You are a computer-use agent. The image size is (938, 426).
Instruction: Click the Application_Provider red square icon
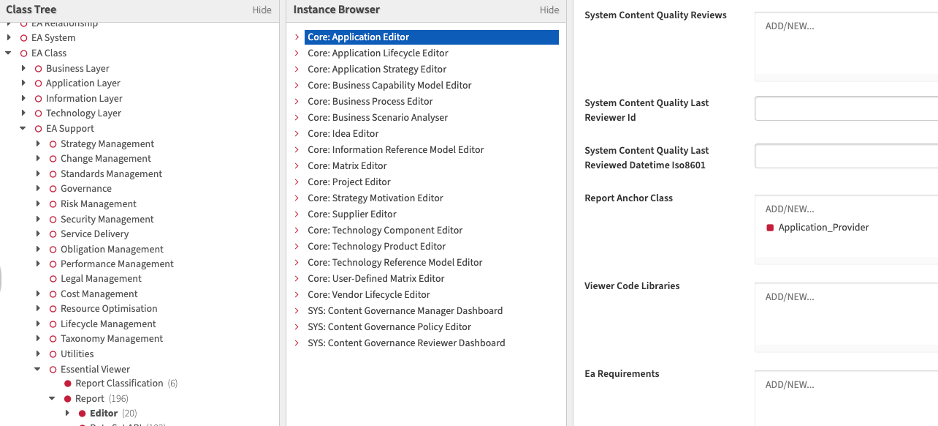click(x=770, y=227)
